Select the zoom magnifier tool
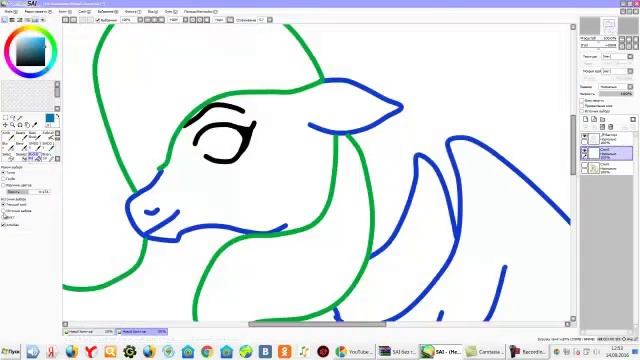This screenshot has height=360, width=640. [x=13, y=124]
